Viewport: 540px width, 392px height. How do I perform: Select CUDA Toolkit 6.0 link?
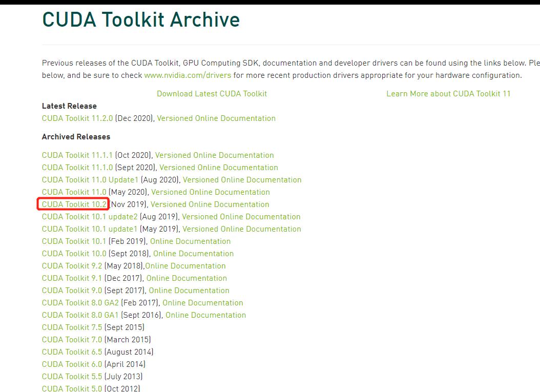pos(72,364)
